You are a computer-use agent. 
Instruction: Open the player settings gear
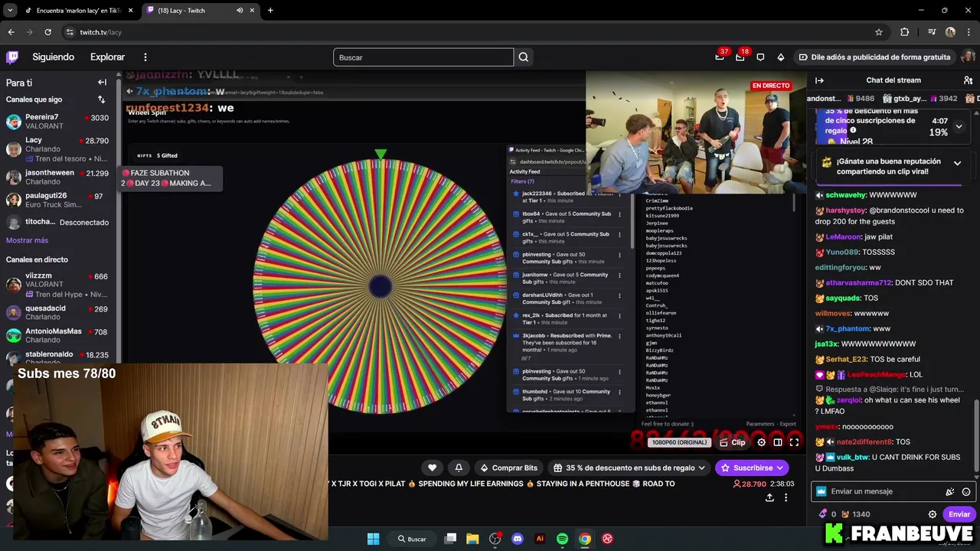(761, 442)
